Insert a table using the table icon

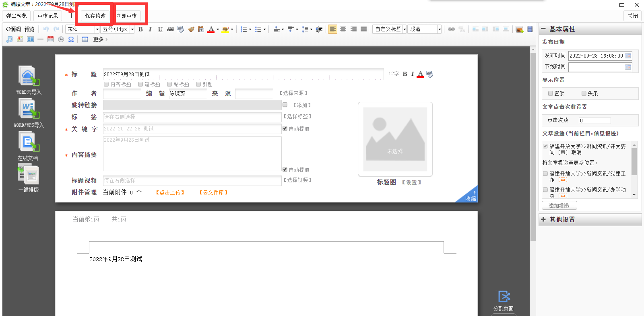(x=85, y=39)
